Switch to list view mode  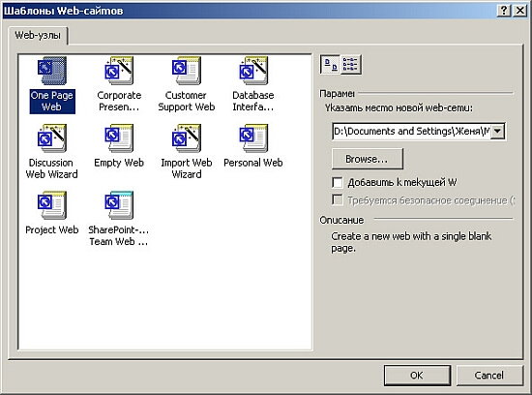click(x=350, y=64)
